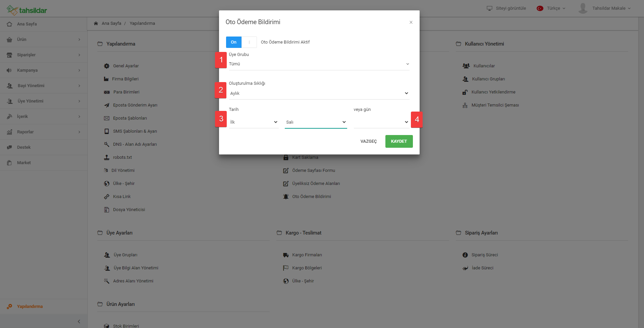This screenshot has width=644, height=328.
Task: Open Ülke - Şehir under Kargo - Teslimat
Action: [303, 281]
